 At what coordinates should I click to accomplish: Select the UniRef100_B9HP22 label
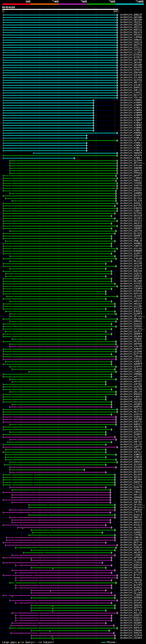tap(131, 87)
